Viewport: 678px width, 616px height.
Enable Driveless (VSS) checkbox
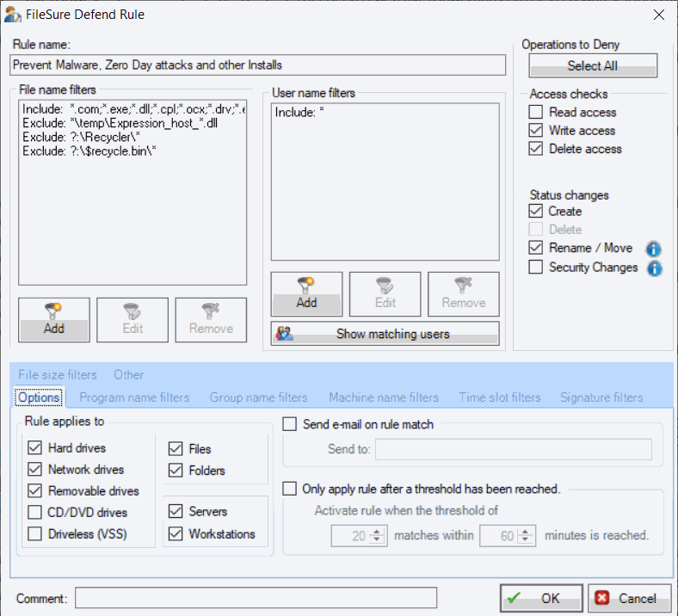tap(34, 534)
